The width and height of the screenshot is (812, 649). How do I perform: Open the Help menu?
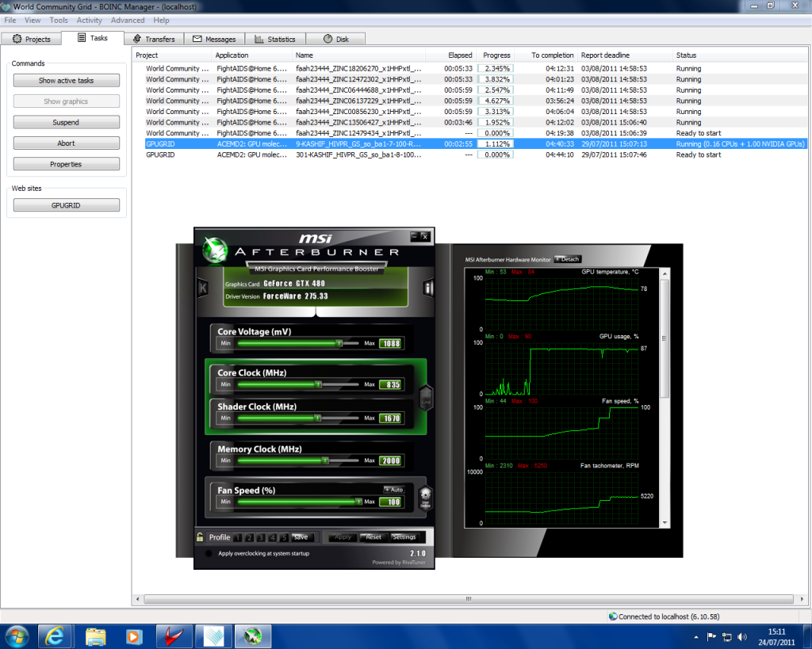(x=161, y=20)
